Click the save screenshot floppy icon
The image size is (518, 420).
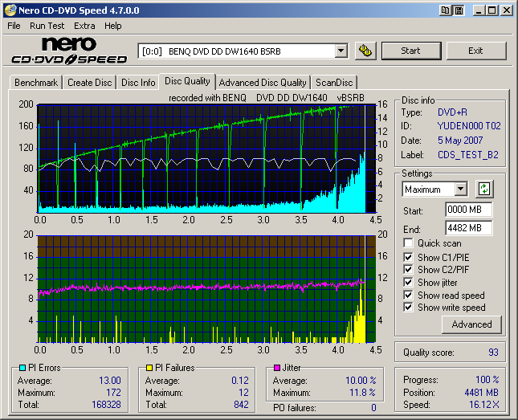click(459, 10)
